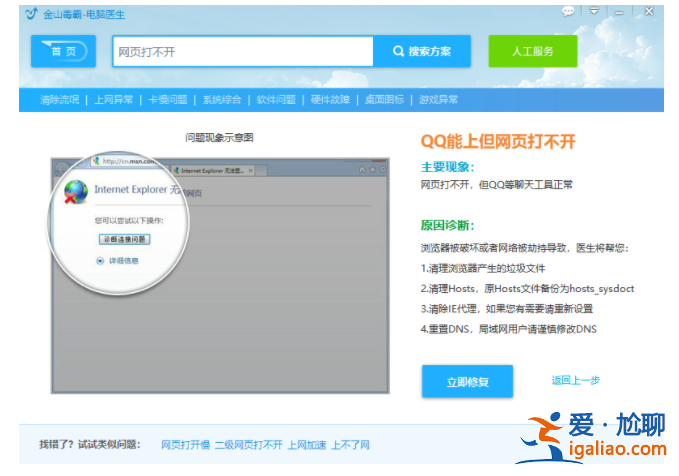The width and height of the screenshot is (679, 476).
Task: Click the line mentioning hosts_sysdoct backup
Action: tap(527, 289)
